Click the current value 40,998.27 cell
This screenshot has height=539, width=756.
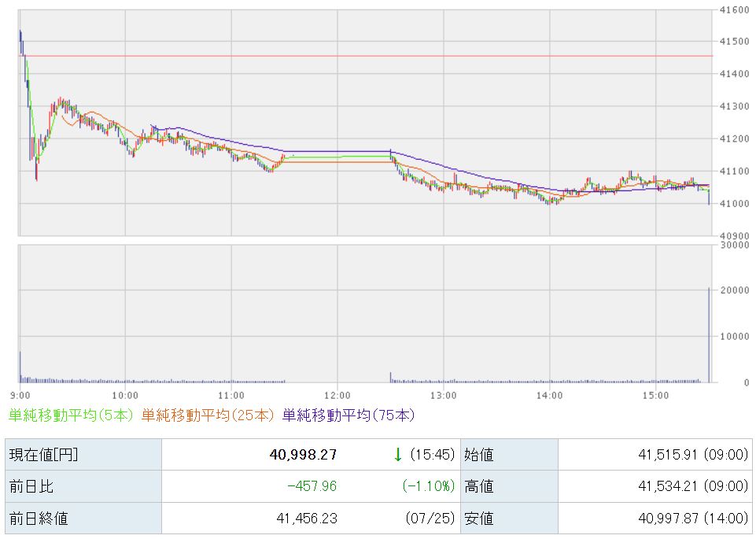click(304, 454)
